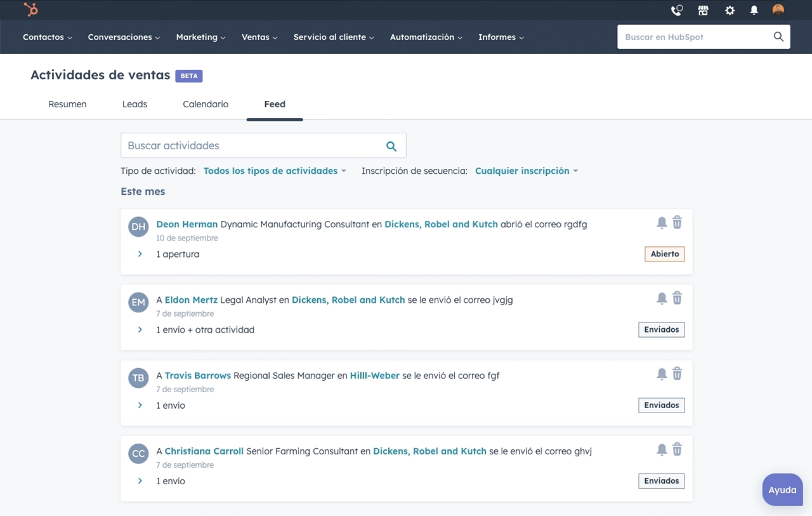Click Enviados badge on Christiana Carroll card

662,480
